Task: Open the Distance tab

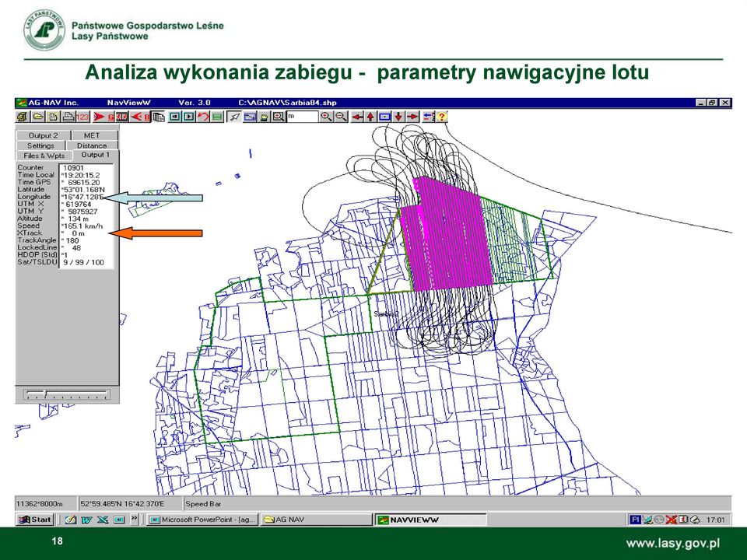Action: [x=92, y=145]
